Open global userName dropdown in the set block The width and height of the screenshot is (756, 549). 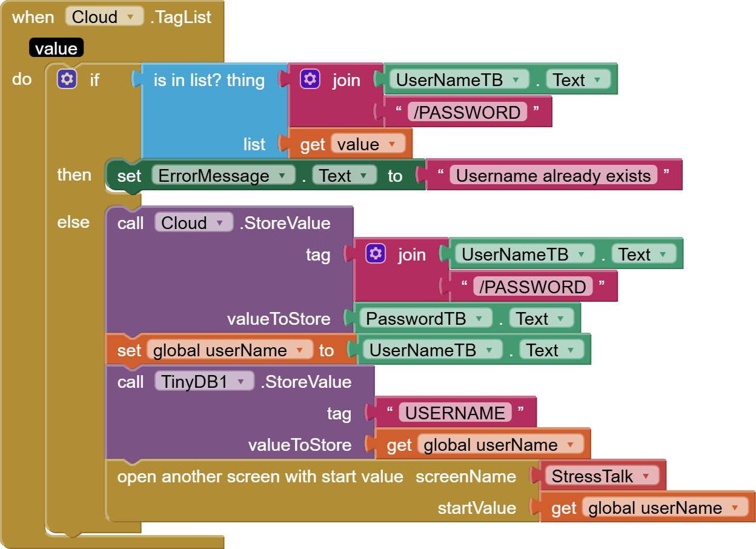[x=230, y=350]
